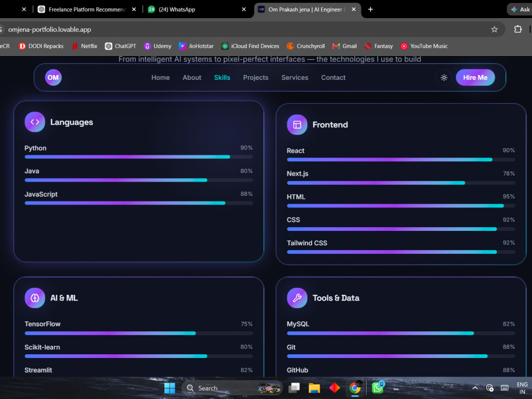Screen dimensions: 532x399
Task: Select the Skills nav link
Action: pos(222,78)
